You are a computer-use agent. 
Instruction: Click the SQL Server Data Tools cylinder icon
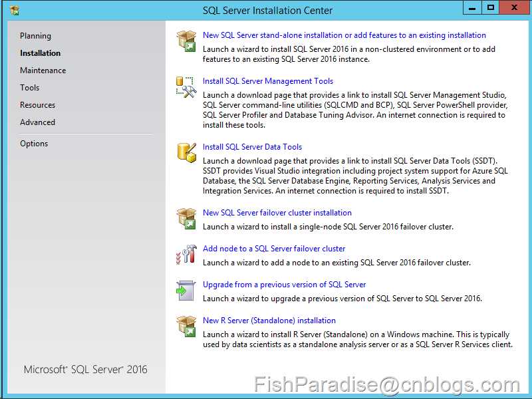pyautogui.click(x=186, y=153)
